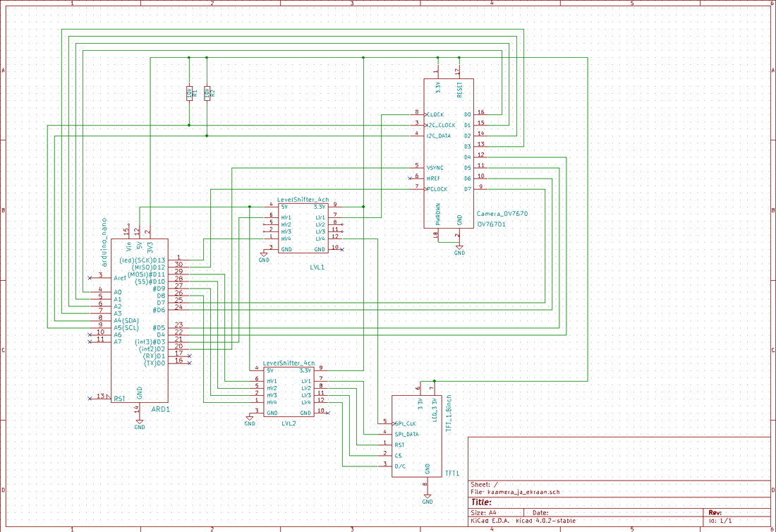The image size is (776, 532).
Task: Click the camera D0 pin label
Action: point(468,115)
